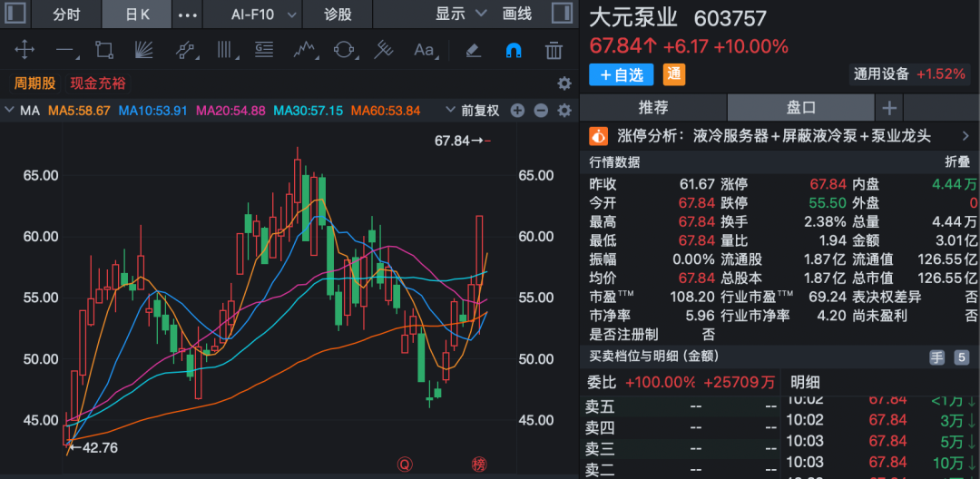Switch to 分时 intraday tab
The image size is (980, 479).
pos(66,15)
